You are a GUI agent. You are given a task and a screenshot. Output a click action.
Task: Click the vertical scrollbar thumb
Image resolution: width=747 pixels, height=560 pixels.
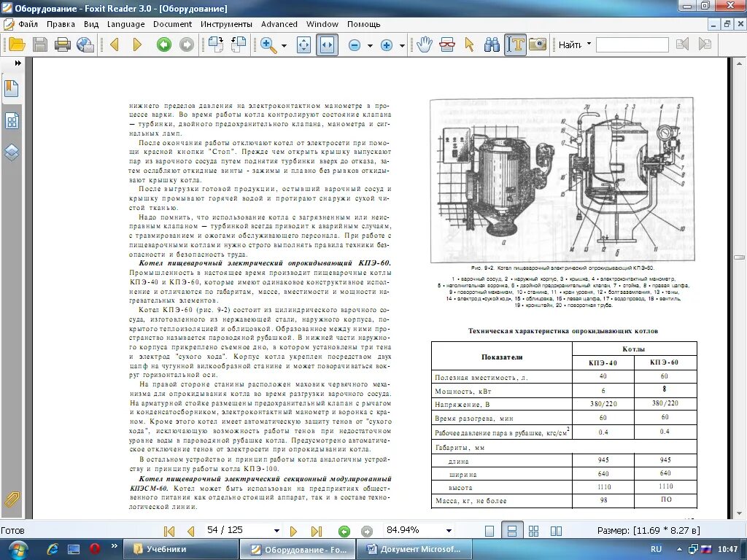tap(739, 257)
